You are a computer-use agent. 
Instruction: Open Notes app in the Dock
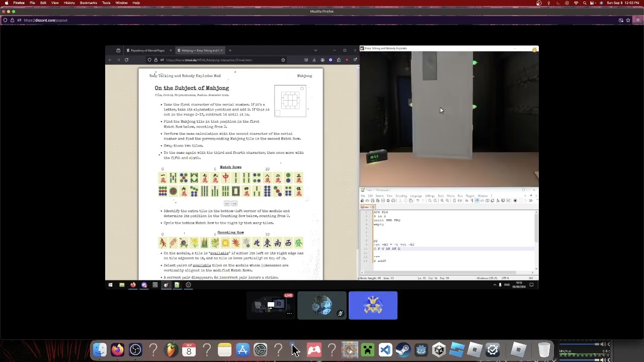pos(224,349)
